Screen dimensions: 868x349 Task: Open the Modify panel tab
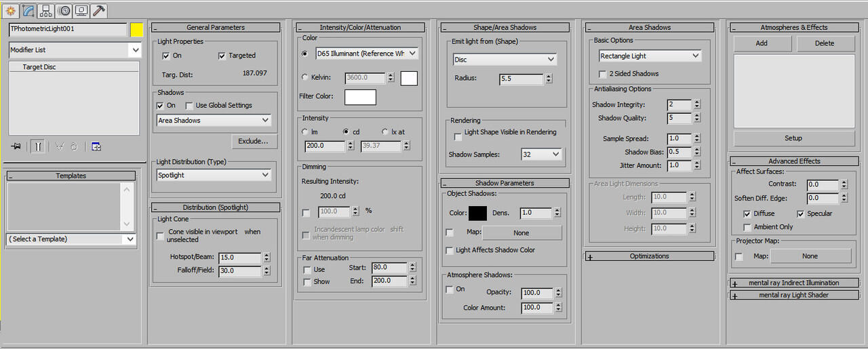coord(28,10)
